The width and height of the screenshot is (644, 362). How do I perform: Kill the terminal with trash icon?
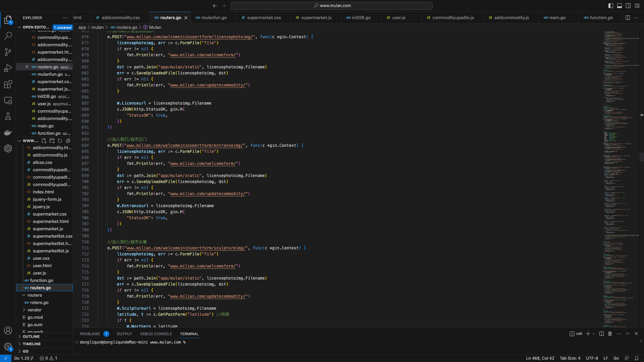610,334
